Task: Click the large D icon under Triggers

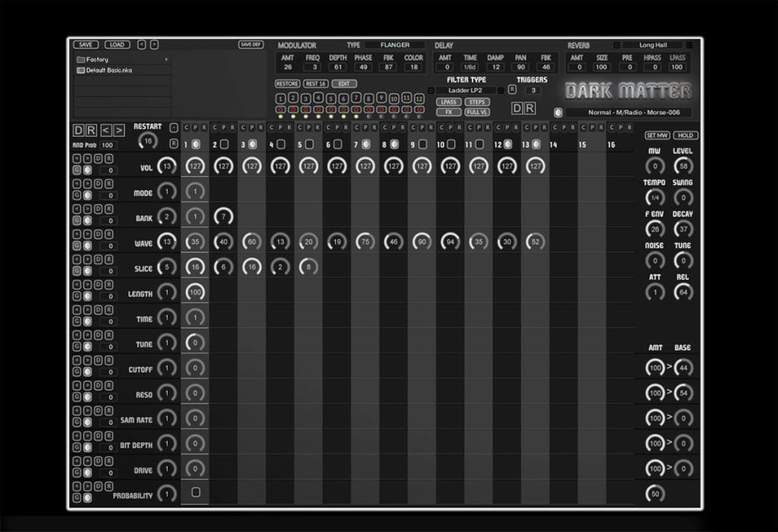Action: pyautogui.click(x=517, y=108)
